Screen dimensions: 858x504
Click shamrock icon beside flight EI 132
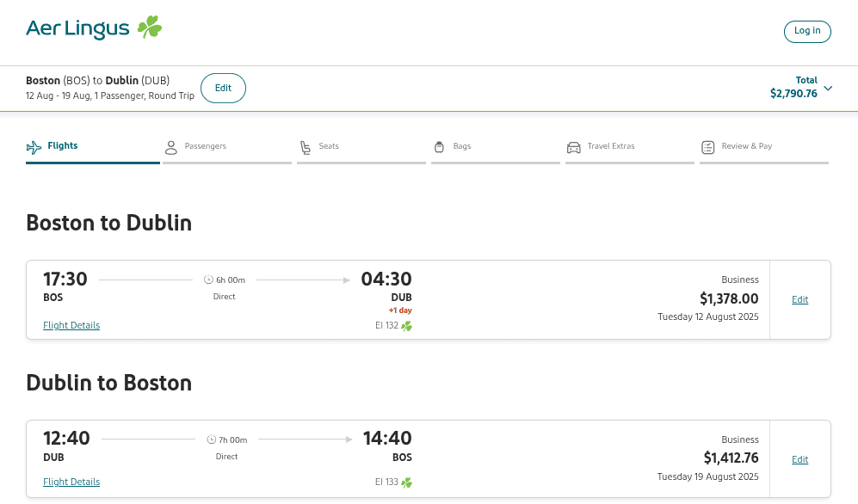click(x=406, y=326)
